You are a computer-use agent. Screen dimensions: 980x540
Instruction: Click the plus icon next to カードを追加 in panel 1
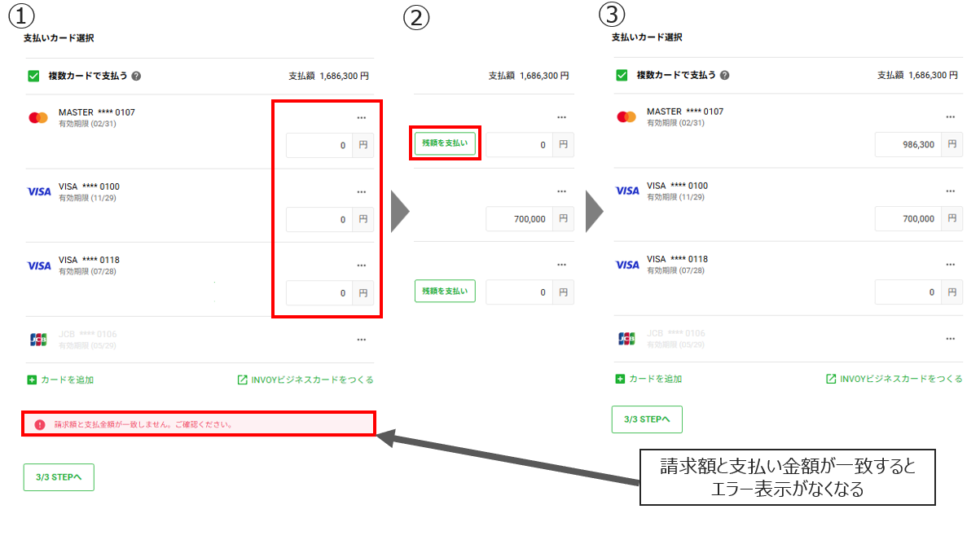[x=32, y=380]
